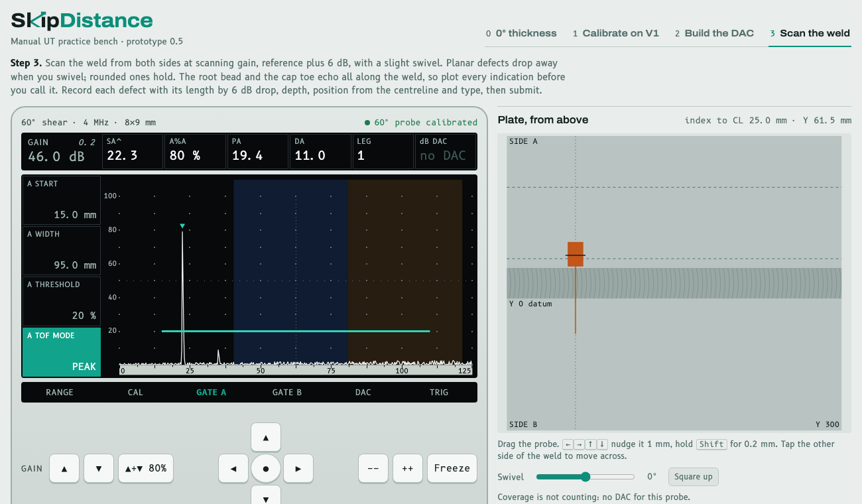Click the SIDE B label on plate
Viewport: 862px width, 504px height.
coord(523,424)
